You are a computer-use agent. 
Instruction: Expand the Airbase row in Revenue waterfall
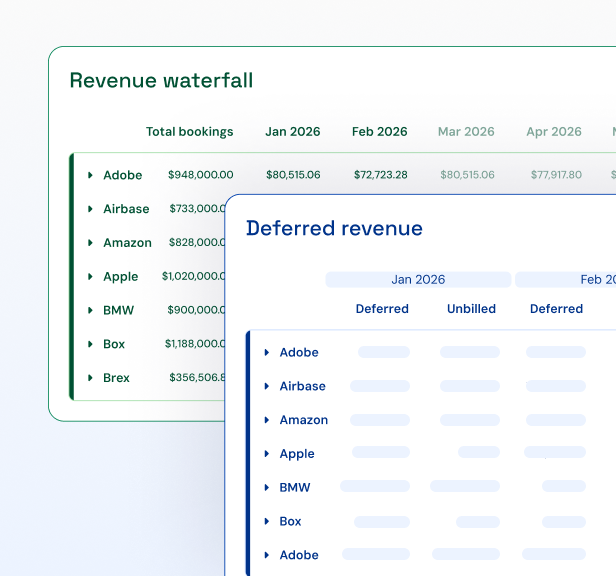[x=90, y=209]
